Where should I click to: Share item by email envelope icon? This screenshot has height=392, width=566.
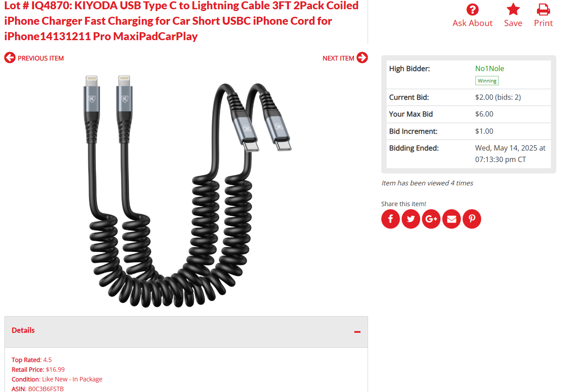click(452, 219)
